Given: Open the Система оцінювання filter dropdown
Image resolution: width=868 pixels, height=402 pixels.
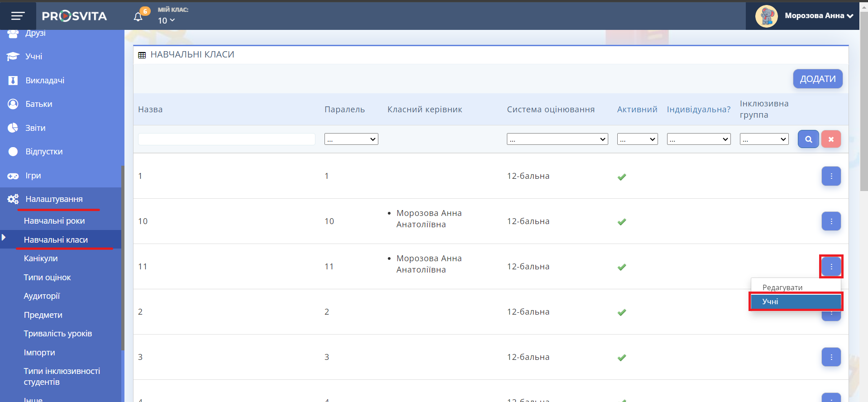Looking at the screenshot, I should (x=557, y=139).
